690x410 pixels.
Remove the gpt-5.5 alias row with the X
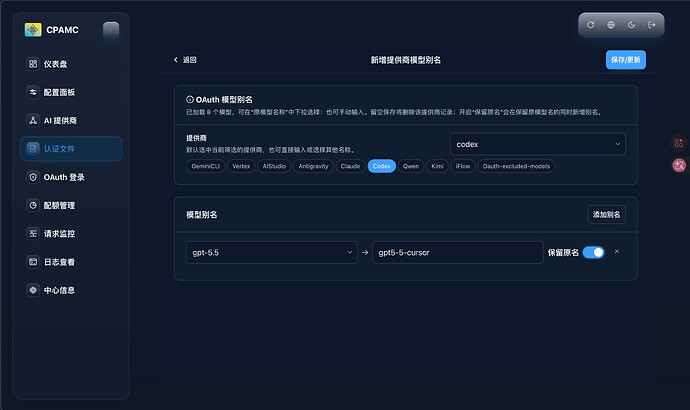tap(617, 252)
